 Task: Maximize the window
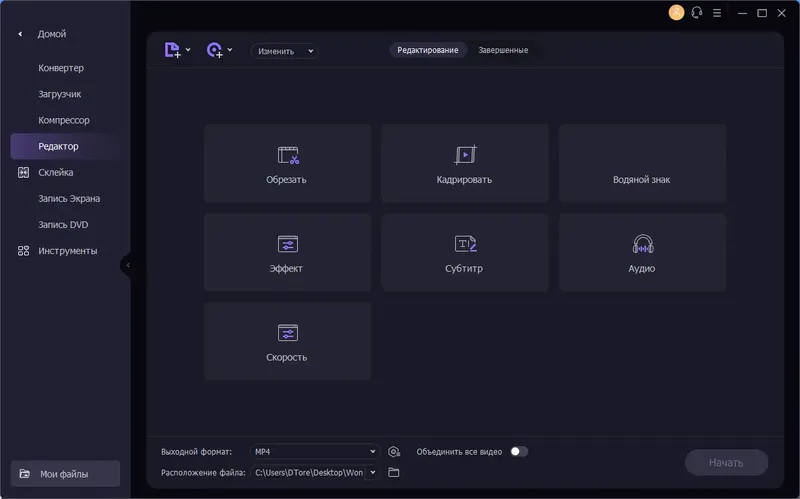click(762, 13)
